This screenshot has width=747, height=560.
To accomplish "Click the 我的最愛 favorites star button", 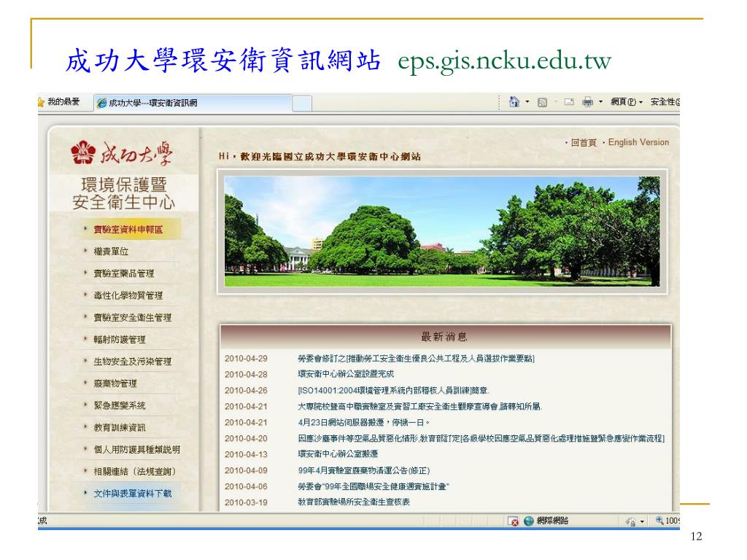I will [59, 102].
